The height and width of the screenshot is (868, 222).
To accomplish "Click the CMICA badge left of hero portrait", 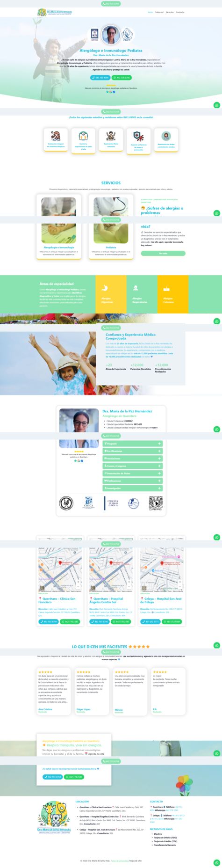I will coord(94,34).
